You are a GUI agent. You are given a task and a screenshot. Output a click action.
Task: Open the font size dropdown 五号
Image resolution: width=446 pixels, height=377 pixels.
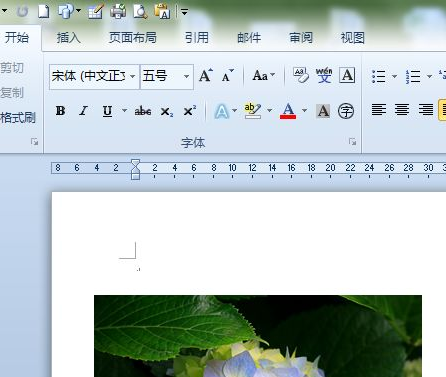(x=167, y=76)
